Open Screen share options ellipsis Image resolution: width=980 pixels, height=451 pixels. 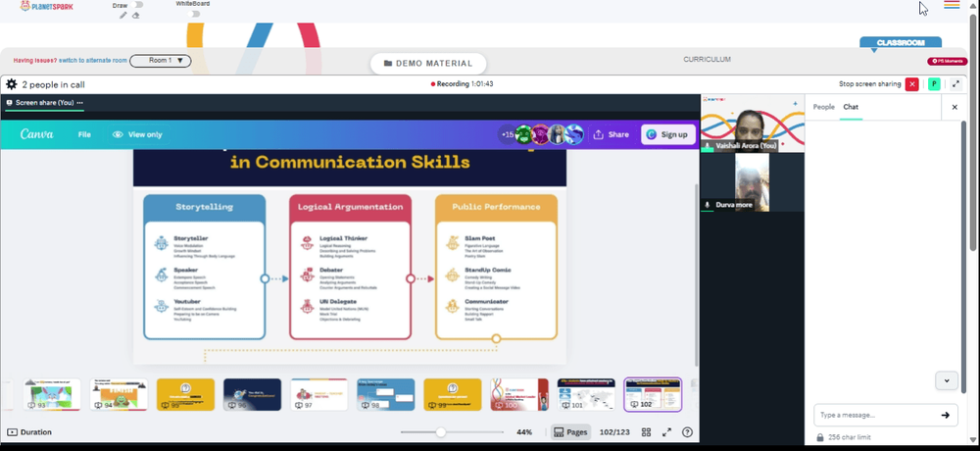pos(80,103)
